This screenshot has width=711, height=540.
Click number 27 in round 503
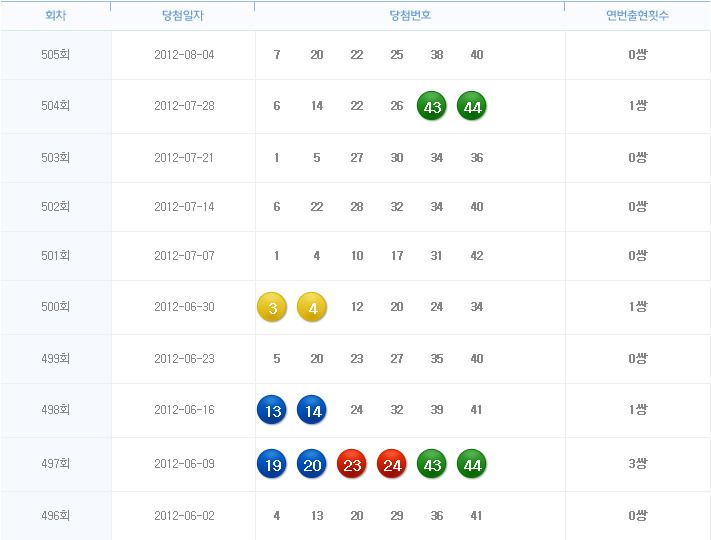357,158
